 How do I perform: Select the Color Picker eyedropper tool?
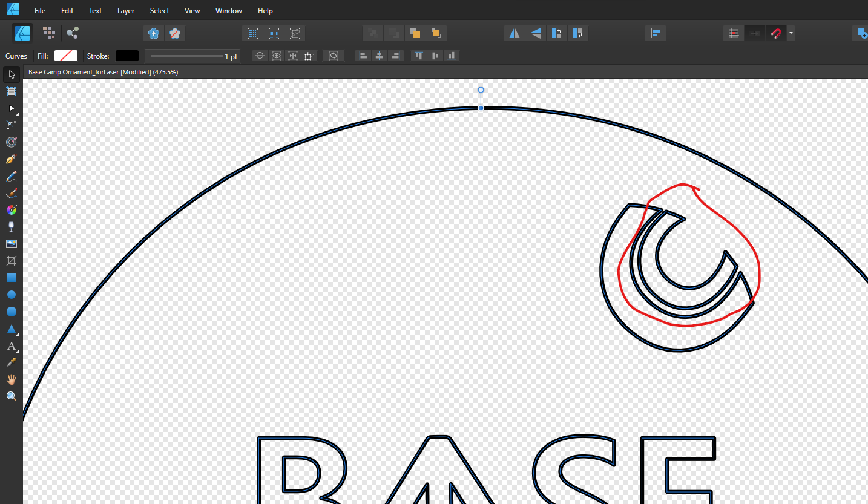[11, 362]
